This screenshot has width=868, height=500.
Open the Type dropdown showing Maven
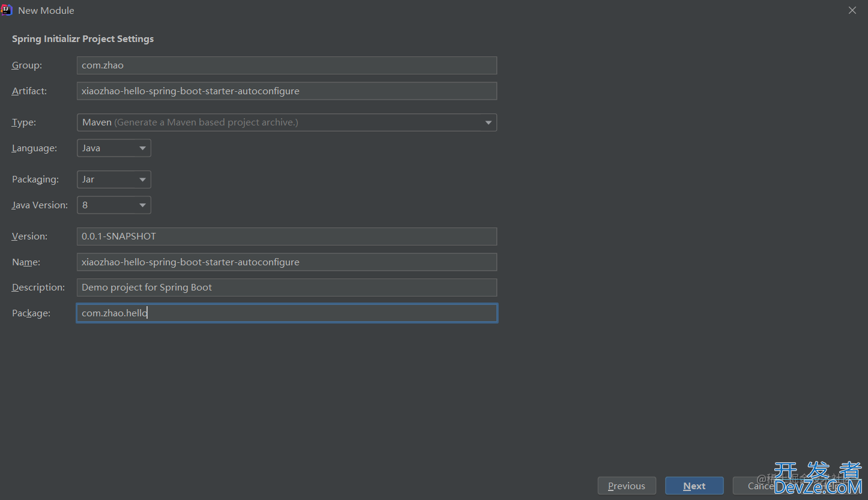coord(287,122)
